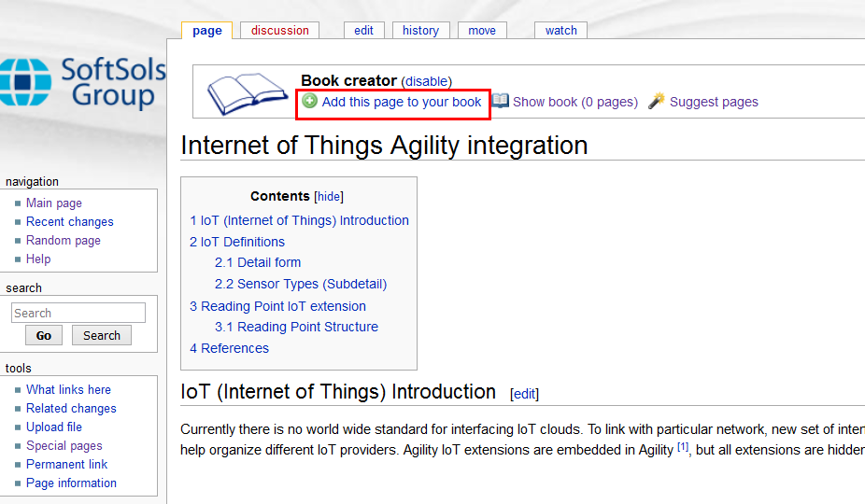Edit the IoT Introduction section

tap(524, 394)
